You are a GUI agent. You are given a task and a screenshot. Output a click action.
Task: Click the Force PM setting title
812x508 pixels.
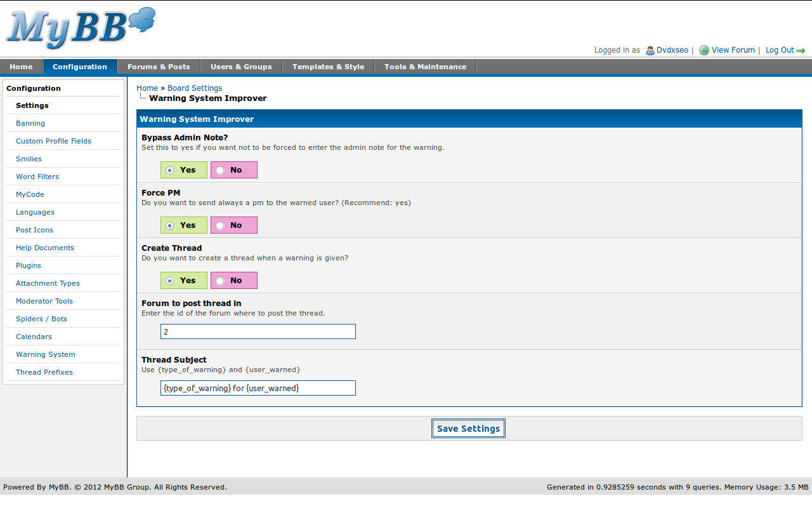tap(161, 193)
